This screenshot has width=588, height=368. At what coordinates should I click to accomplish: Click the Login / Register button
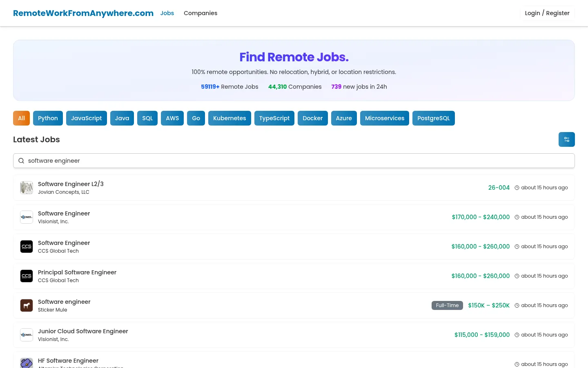click(x=547, y=13)
